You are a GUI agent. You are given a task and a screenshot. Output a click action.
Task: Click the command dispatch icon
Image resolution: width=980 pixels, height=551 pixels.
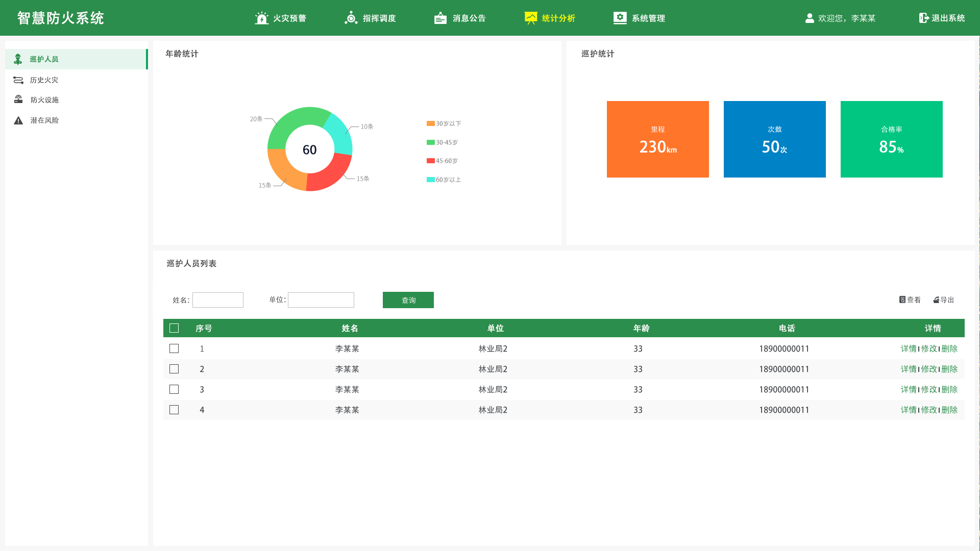pyautogui.click(x=351, y=18)
